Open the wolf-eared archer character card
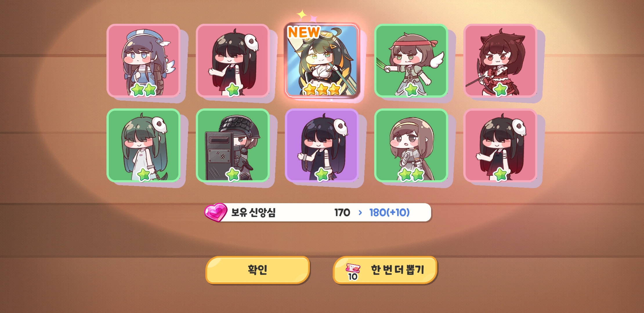This screenshot has width=644, height=313. pyautogui.click(x=500, y=61)
